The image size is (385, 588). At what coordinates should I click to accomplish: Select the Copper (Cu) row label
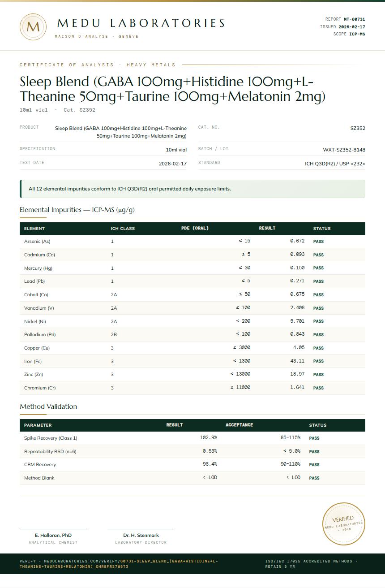click(37, 348)
